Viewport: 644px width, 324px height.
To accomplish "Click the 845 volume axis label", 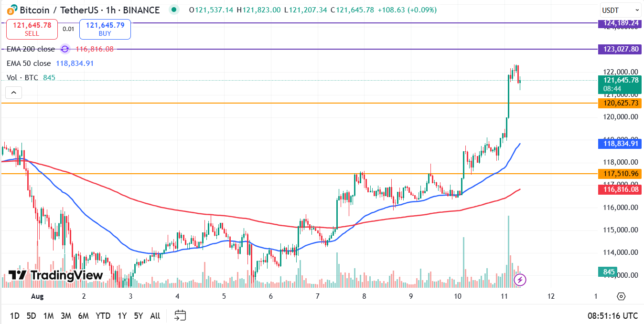I will tap(609, 272).
